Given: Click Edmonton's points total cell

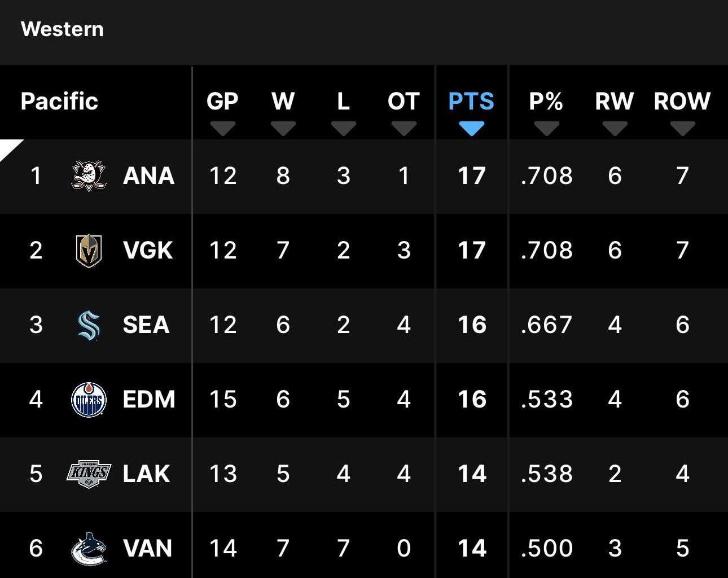Looking at the screenshot, I should (472, 400).
